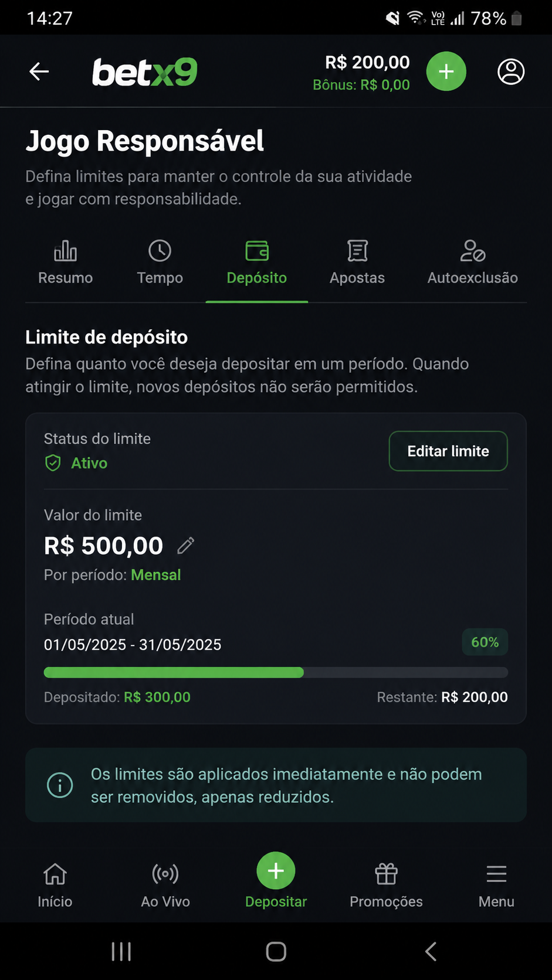Click the Mensal period link

156,575
